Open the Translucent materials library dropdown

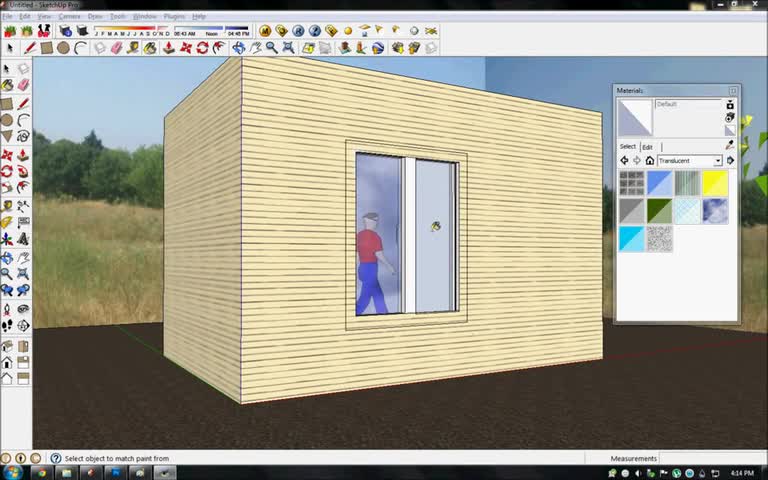tap(690, 161)
